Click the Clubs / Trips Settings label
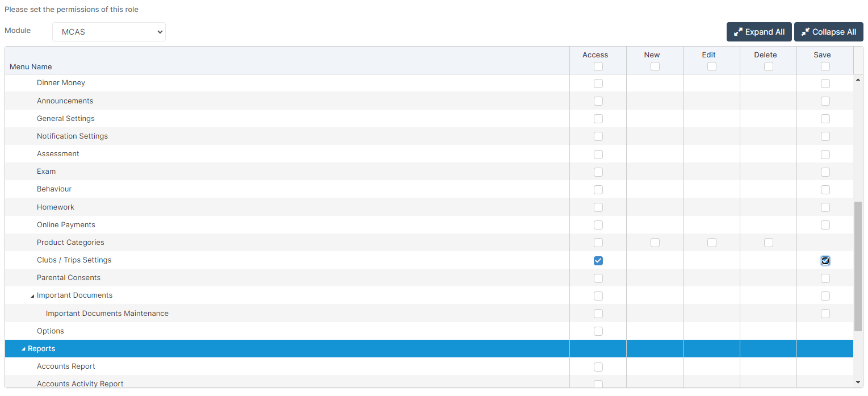The height and width of the screenshot is (396, 868). coord(74,260)
